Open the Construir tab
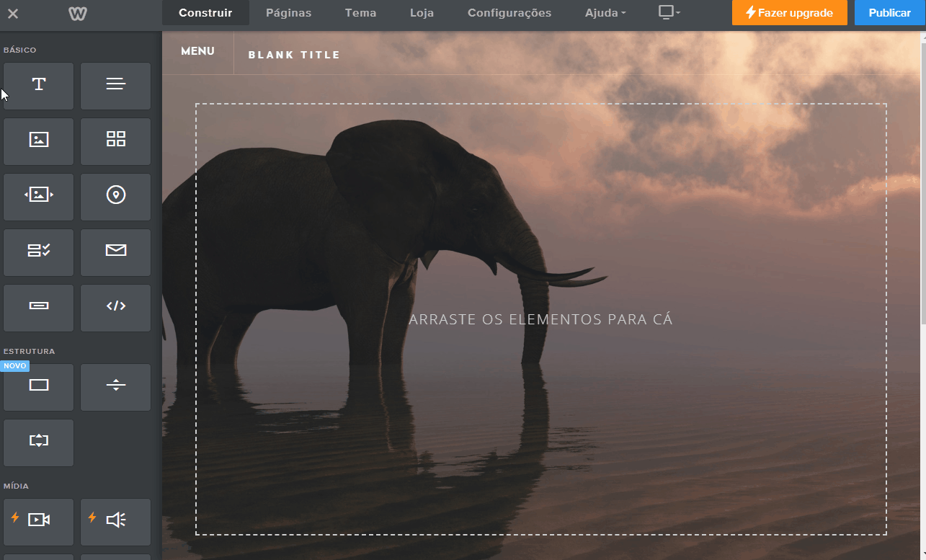 [x=205, y=13]
